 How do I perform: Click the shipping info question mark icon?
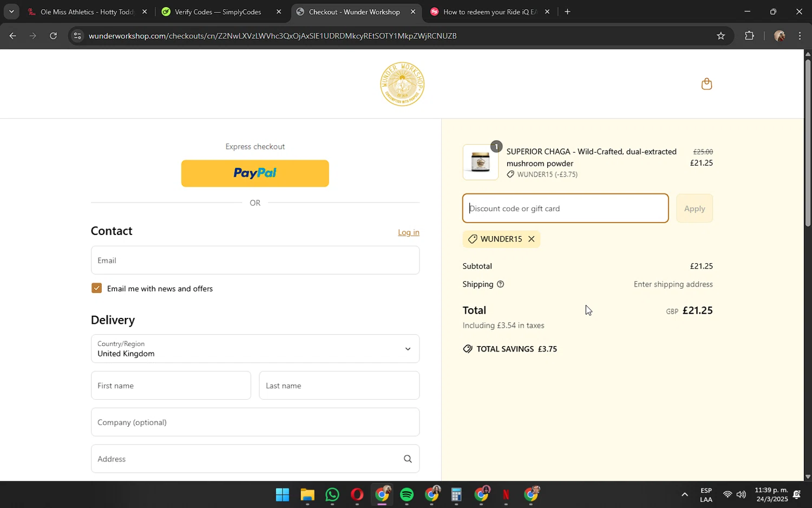[500, 284]
